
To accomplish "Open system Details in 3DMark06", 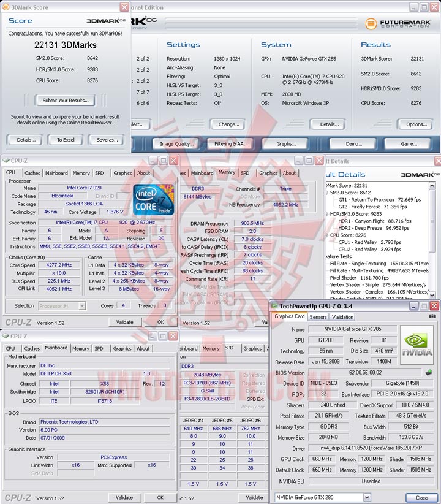I will [329, 124].
